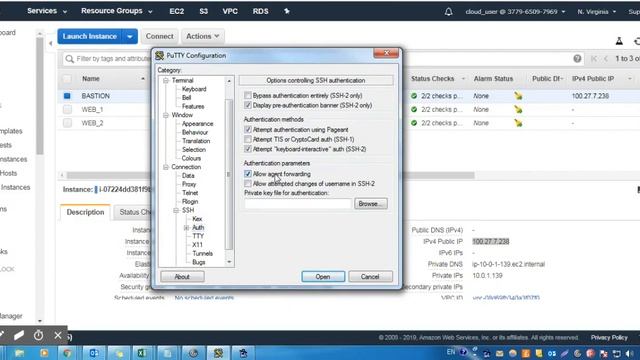The width and height of the screenshot is (640, 360).
Task: Open the cloud_user account dropdown
Action: [x=515, y=12]
